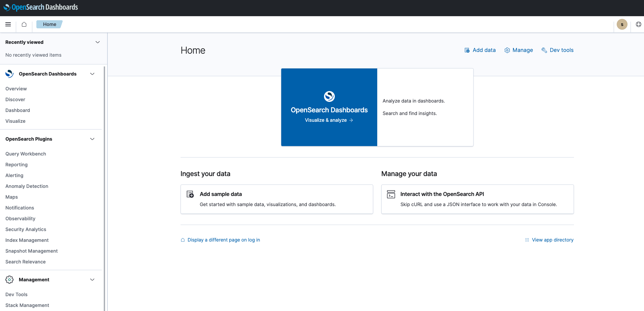The image size is (644, 311).
Task: Click the 'No recently viewed items' text
Action: click(33, 55)
